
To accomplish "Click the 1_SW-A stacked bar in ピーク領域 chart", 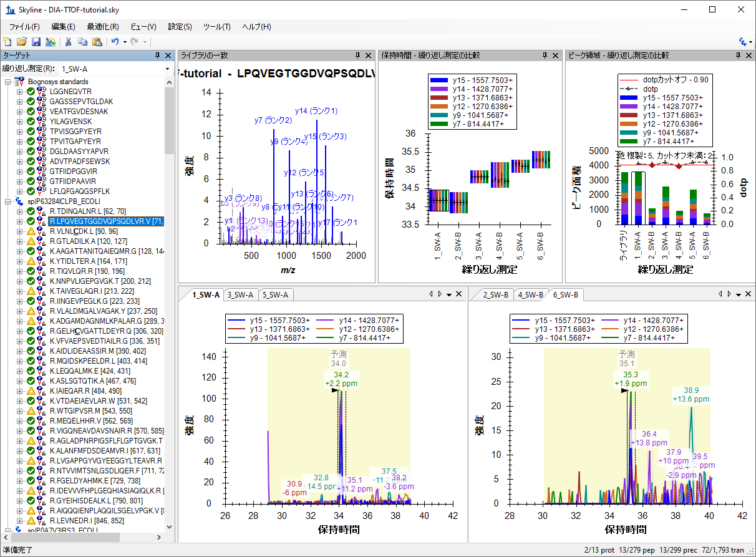I will pyautogui.click(x=637, y=198).
